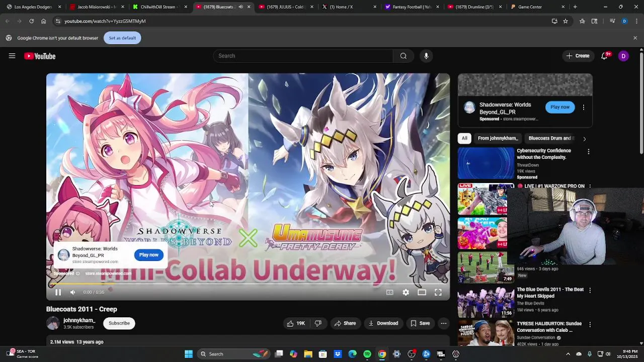Click Play now in the video overlay ad
This screenshot has height=362, width=644.
pos(148,255)
